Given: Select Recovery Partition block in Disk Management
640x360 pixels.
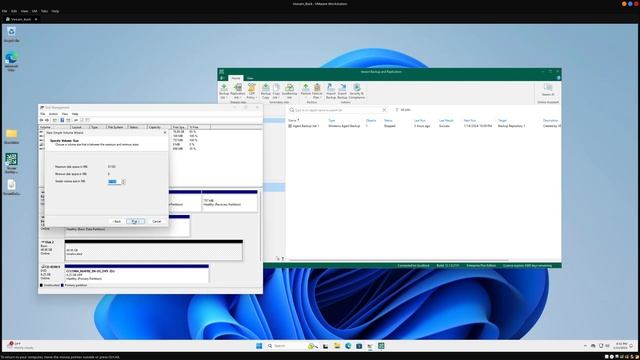Looking at the screenshot, I should [x=229, y=201].
